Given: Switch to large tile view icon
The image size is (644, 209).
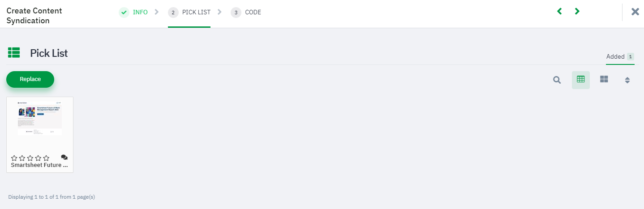Looking at the screenshot, I should 604,80.
